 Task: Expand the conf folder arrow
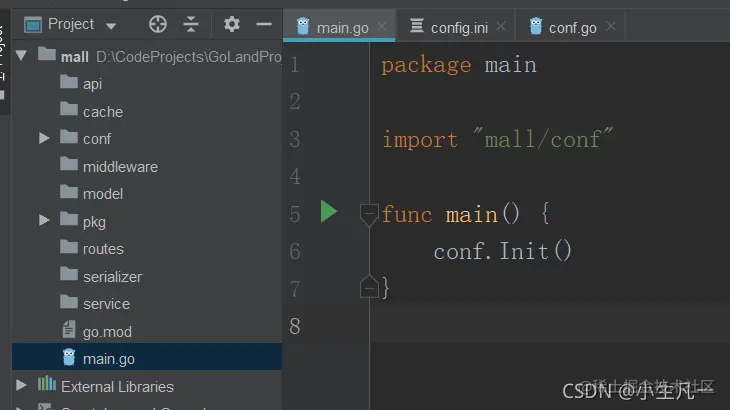pyautogui.click(x=44, y=138)
